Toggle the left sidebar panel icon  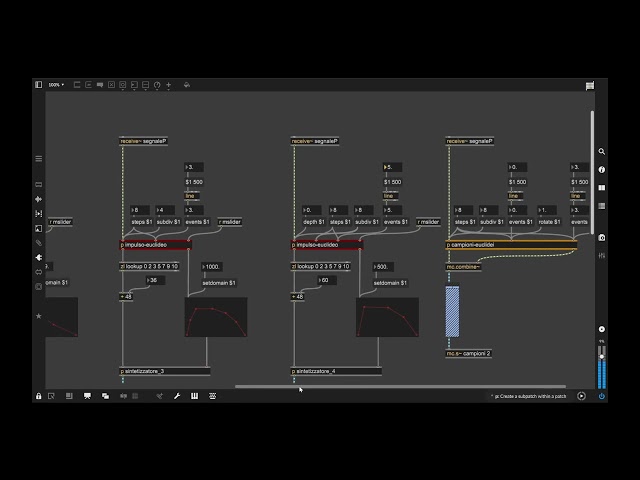click(38, 84)
